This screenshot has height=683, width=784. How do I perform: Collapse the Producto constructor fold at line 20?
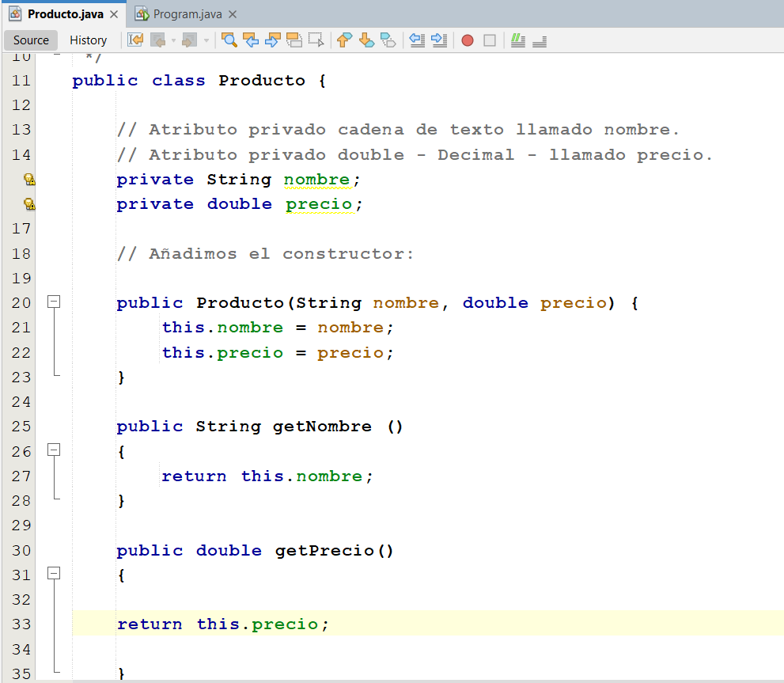click(x=53, y=302)
